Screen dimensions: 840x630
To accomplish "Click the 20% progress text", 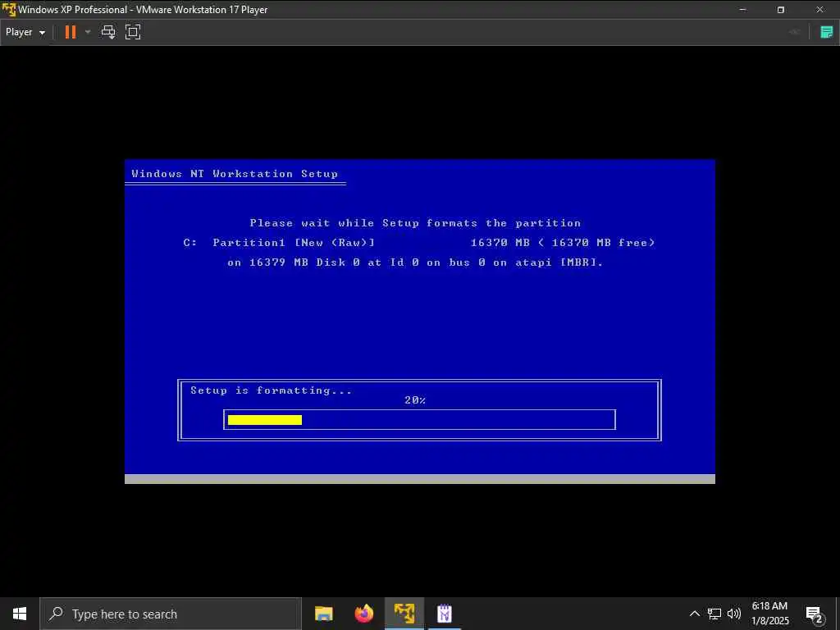I will click(415, 400).
